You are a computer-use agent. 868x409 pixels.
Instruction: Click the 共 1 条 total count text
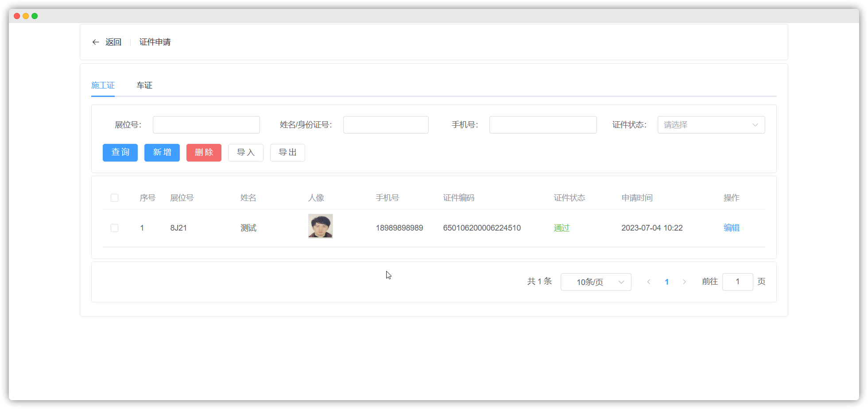coord(539,282)
